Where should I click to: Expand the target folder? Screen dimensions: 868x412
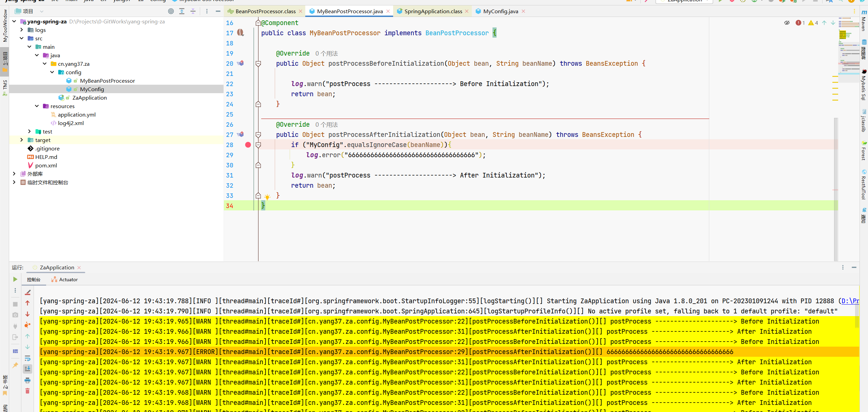(22, 140)
